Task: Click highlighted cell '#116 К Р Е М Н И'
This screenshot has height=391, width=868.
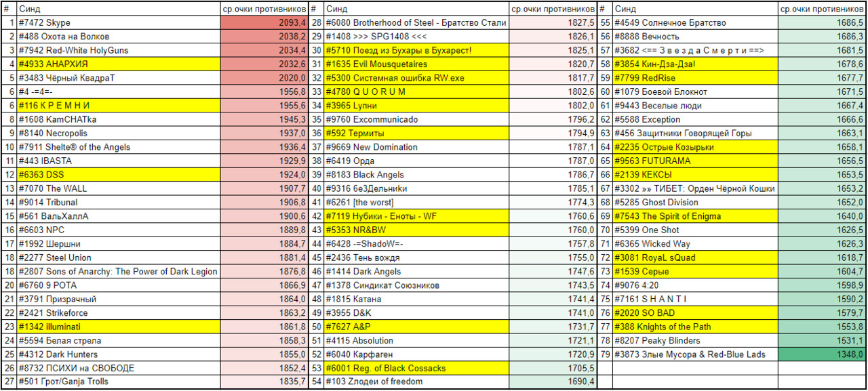Action: click(x=119, y=106)
